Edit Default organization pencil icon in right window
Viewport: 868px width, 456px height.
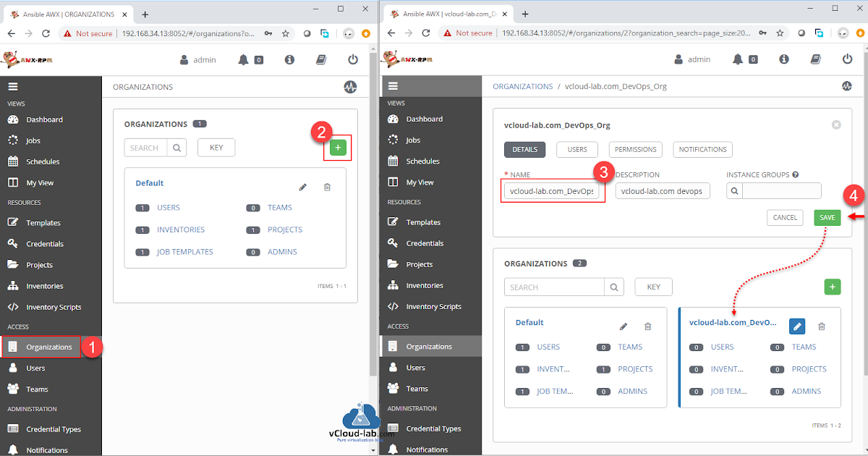(624, 326)
